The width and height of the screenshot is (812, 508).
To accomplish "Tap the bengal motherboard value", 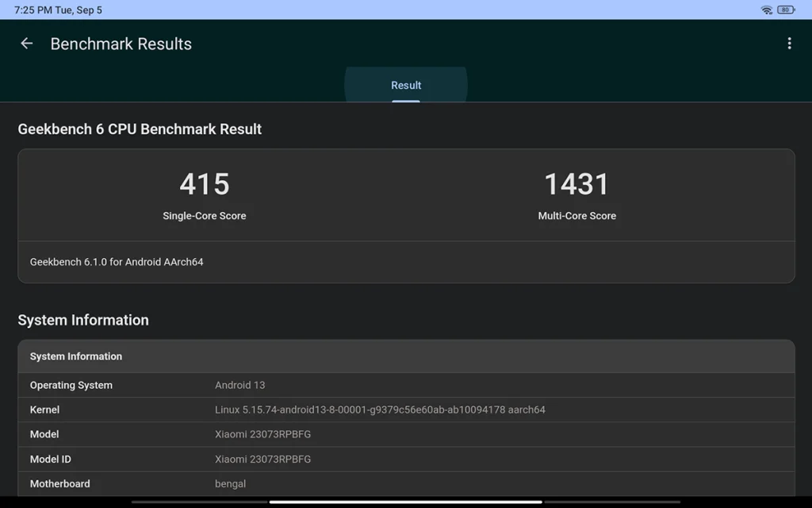I will coord(231,483).
